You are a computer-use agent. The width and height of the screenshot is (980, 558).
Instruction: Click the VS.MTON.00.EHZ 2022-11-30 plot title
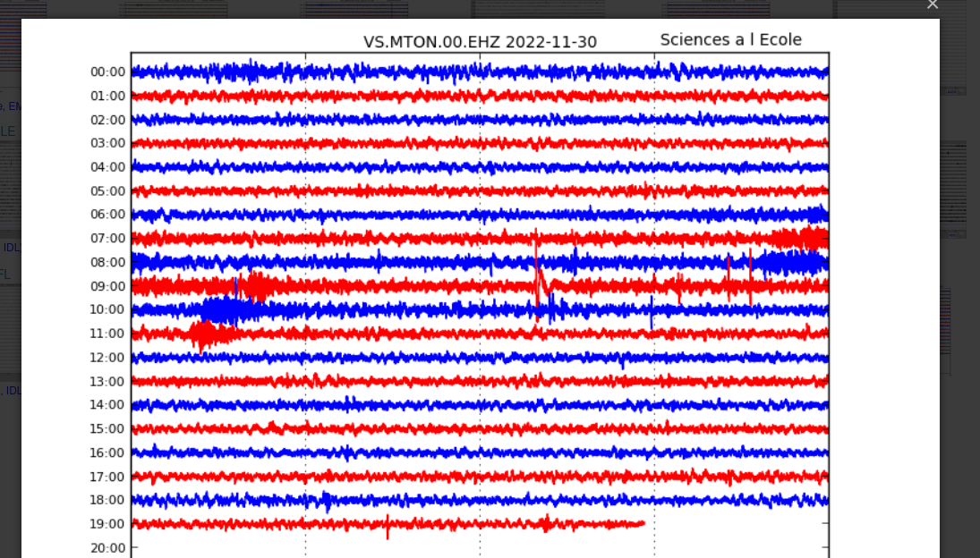(480, 42)
